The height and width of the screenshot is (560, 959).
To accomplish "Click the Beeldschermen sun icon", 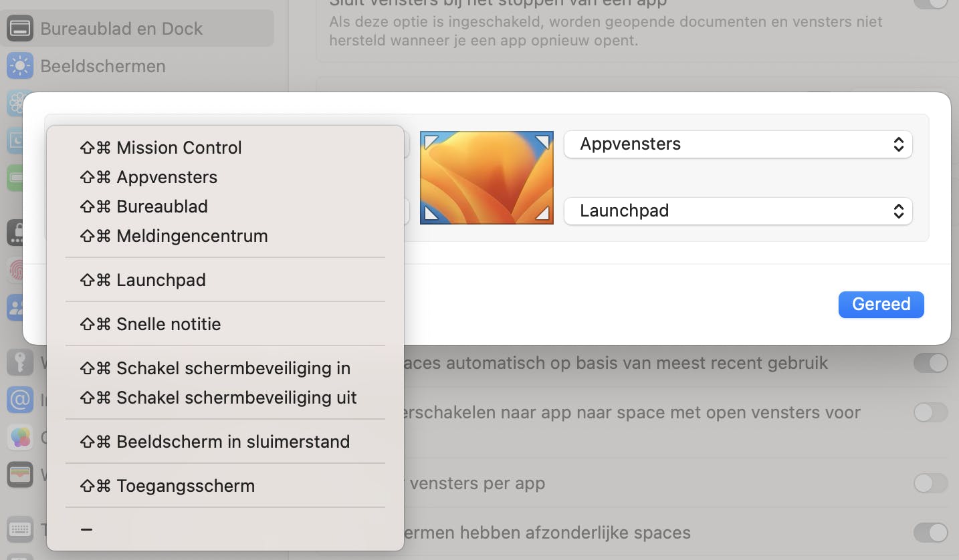I will (20, 66).
